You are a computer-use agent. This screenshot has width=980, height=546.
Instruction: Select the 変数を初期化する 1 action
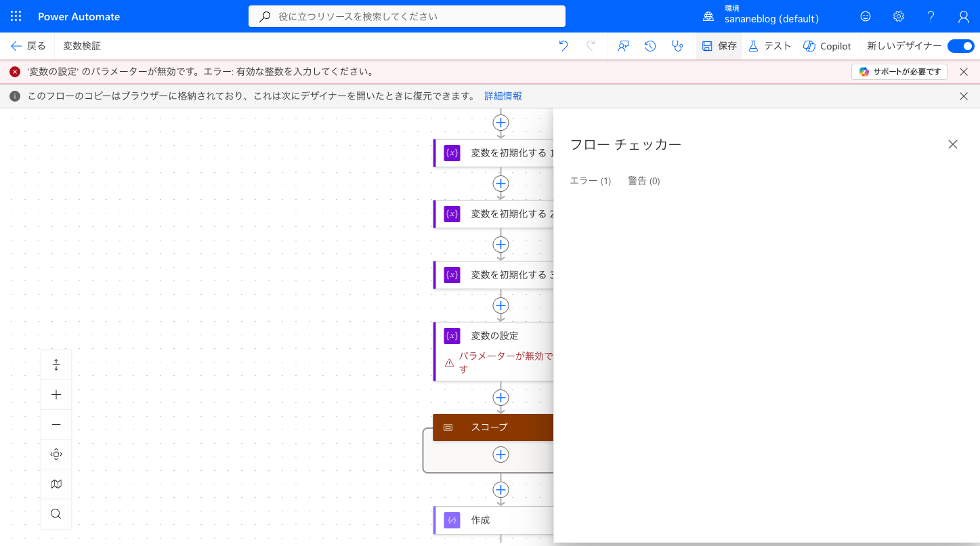point(494,152)
